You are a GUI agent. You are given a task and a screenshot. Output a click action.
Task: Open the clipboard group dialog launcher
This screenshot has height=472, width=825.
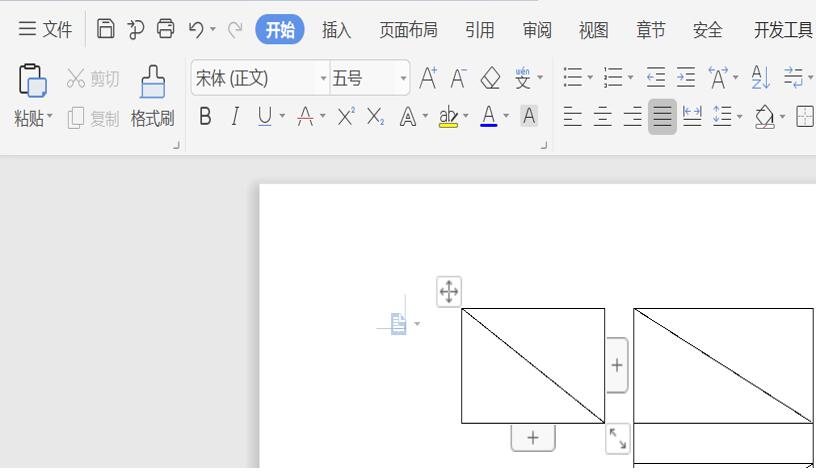pos(177,146)
